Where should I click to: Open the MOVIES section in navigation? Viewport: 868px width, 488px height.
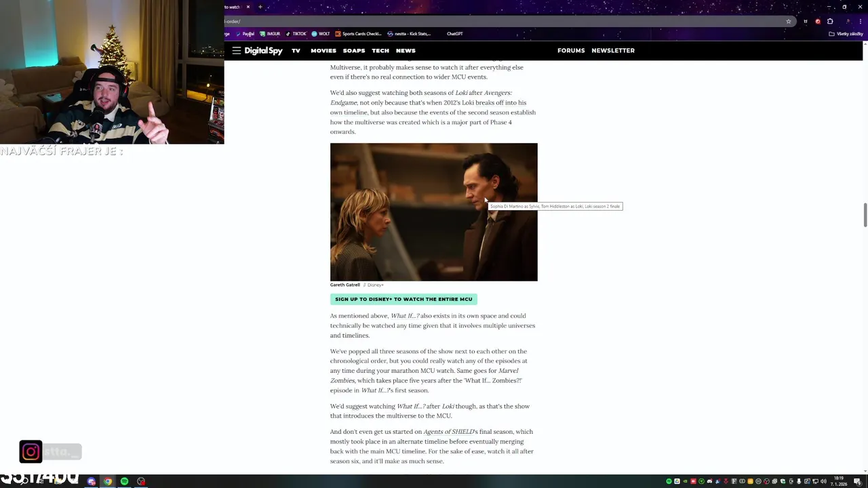coord(323,51)
